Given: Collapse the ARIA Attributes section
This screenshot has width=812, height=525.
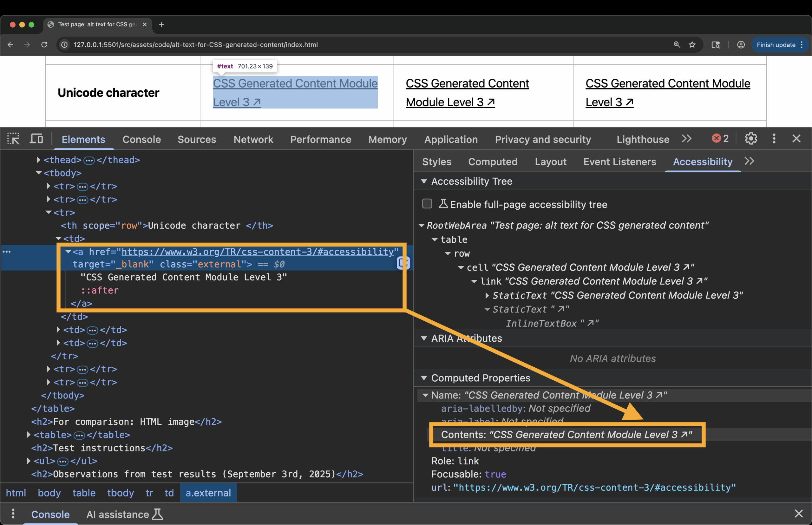Looking at the screenshot, I should click(x=424, y=338).
